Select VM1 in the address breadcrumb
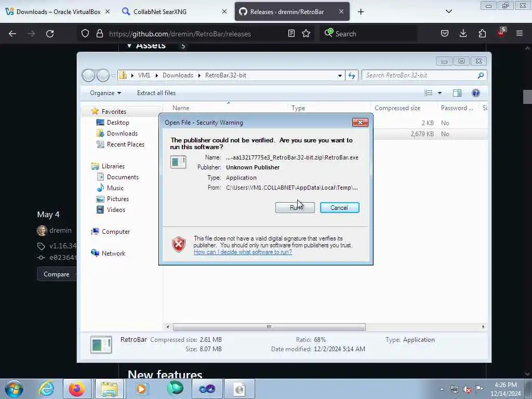Viewport: 532px width, 399px height. tap(144, 75)
